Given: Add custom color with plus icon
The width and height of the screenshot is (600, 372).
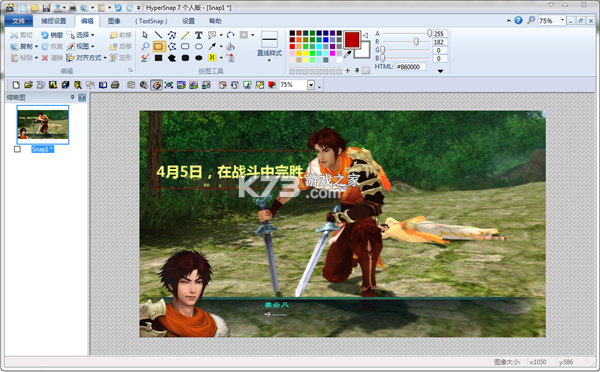Looking at the screenshot, I should (347, 70).
